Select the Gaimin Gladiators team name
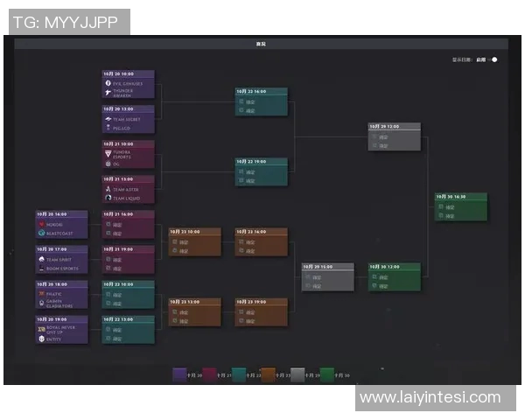The width and height of the screenshot is (525, 420). point(59,304)
